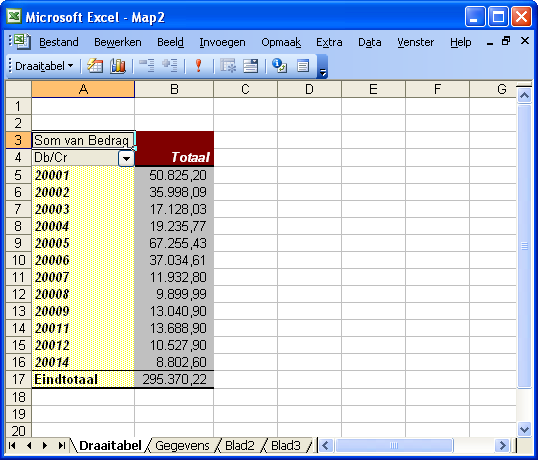The height and width of the screenshot is (460, 538).
Task: Click next sheet tab navigation arrow
Action: pos(45,446)
